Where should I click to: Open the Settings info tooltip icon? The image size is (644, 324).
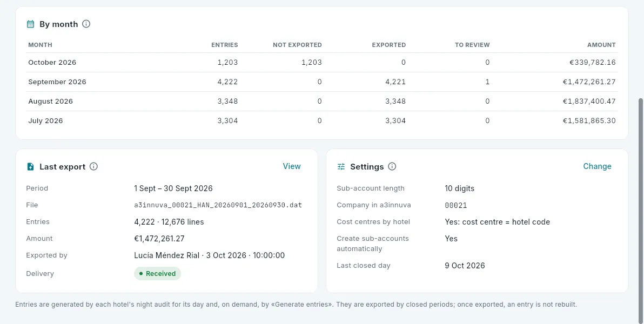coord(392,166)
